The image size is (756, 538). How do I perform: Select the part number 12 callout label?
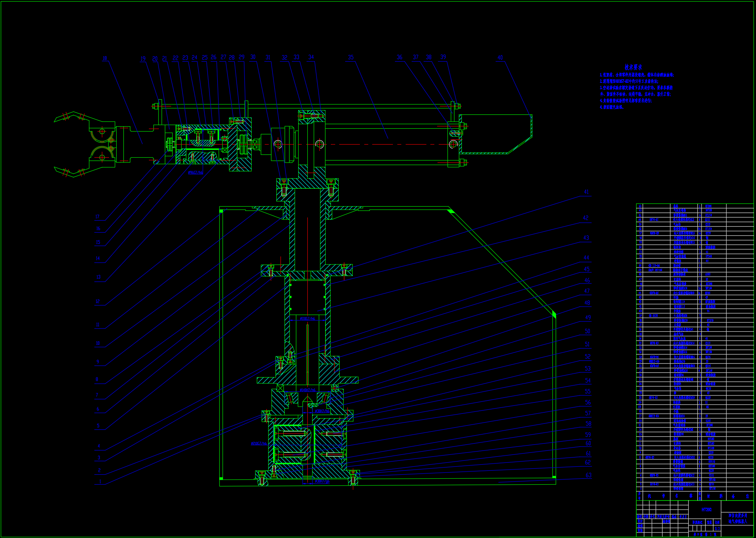(98, 302)
